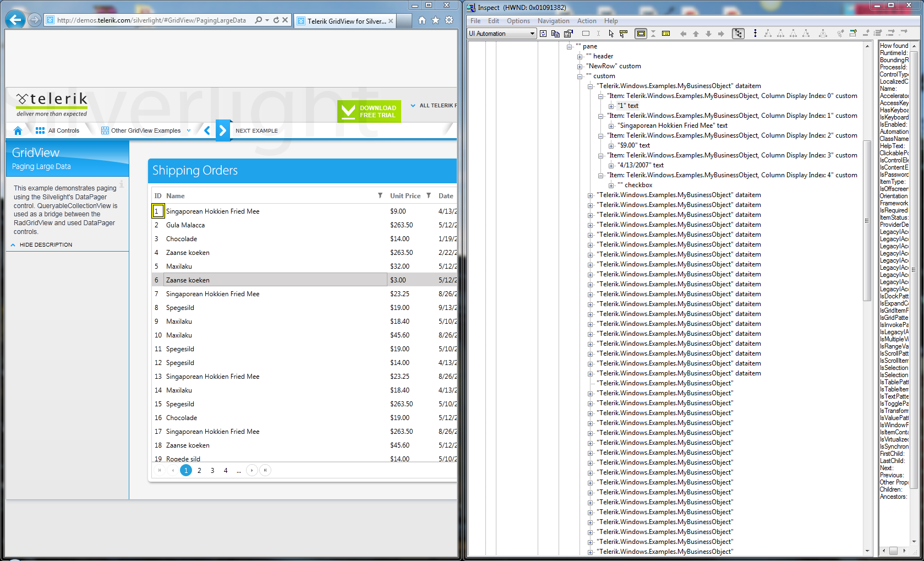Select the "checkbox" node in Inspect tree

pos(635,186)
